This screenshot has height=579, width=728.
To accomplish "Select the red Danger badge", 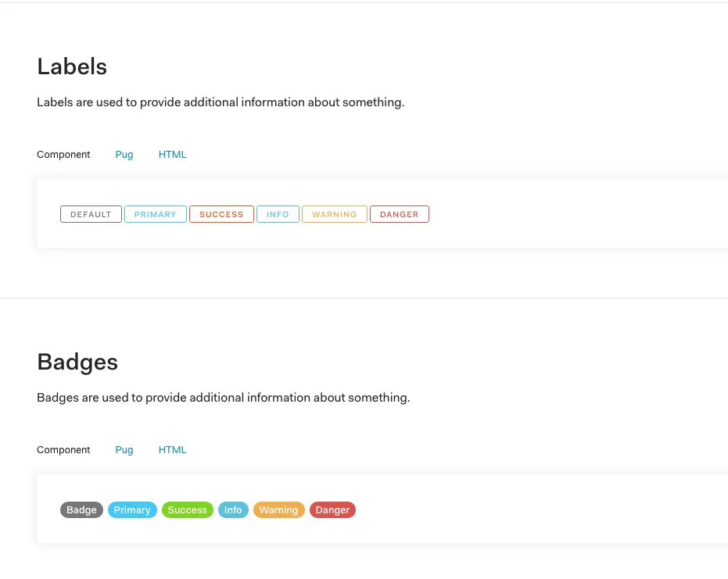I will [332, 509].
